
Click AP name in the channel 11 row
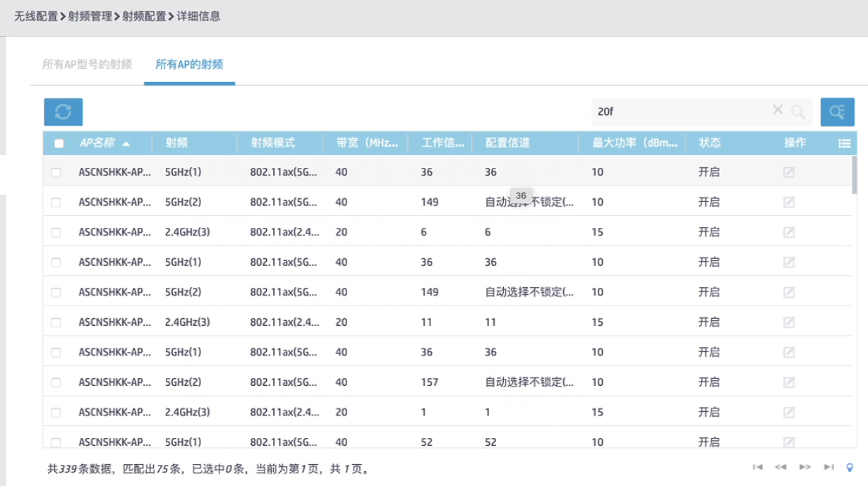[115, 322]
